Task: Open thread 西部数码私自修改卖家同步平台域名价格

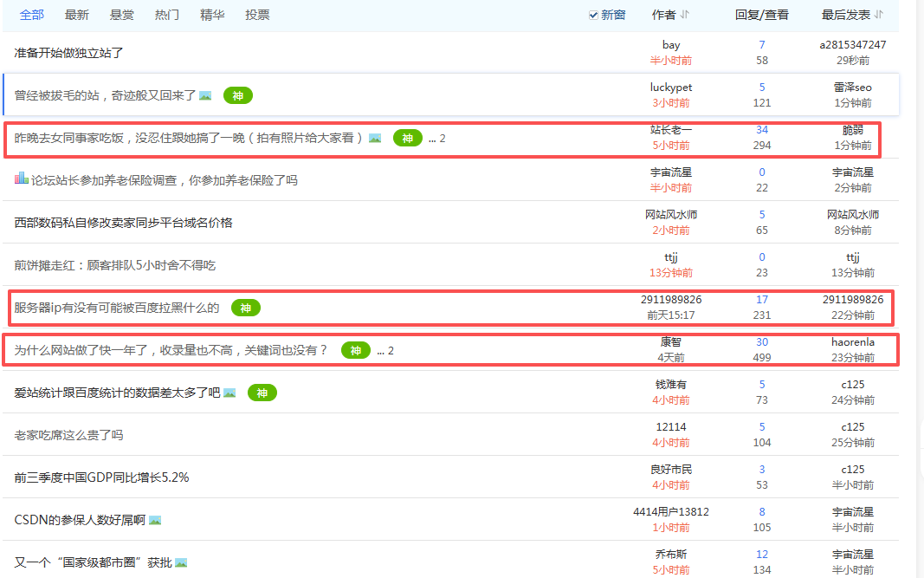Action: pos(124,223)
